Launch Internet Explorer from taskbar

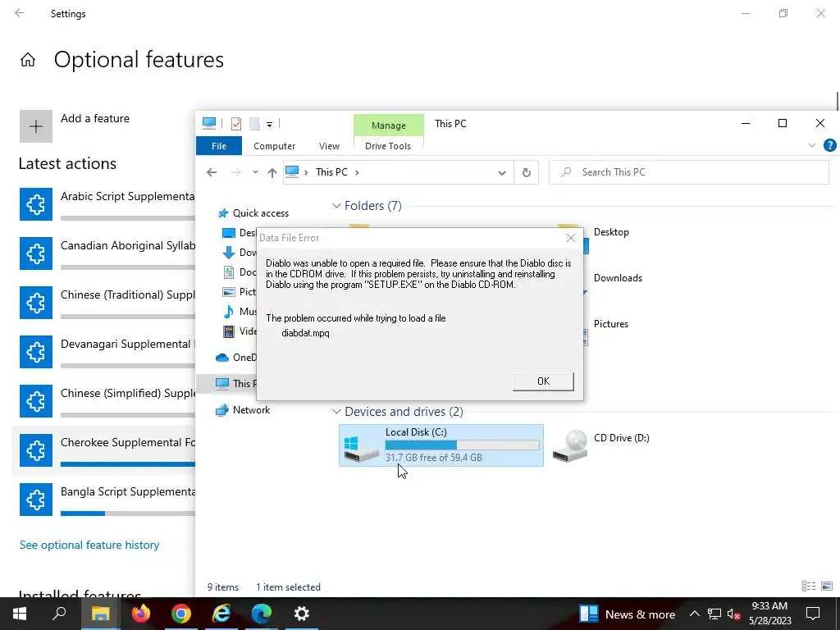[x=221, y=614]
